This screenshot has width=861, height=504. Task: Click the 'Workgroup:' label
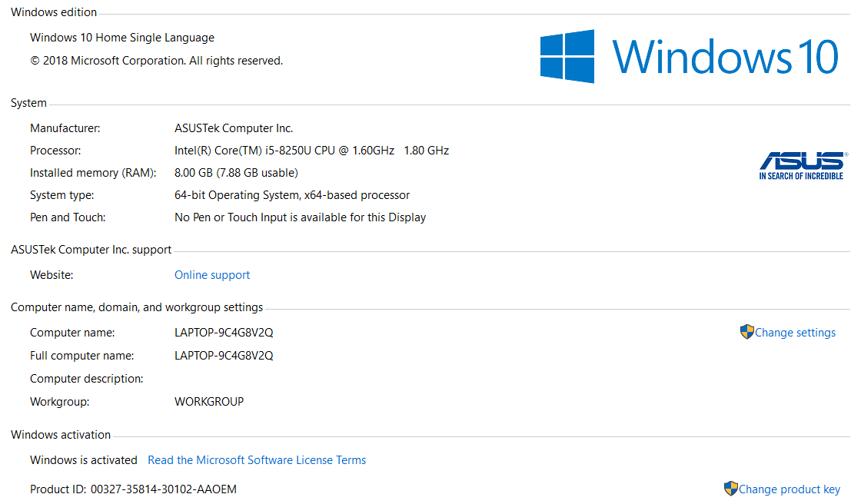coord(59,402)
